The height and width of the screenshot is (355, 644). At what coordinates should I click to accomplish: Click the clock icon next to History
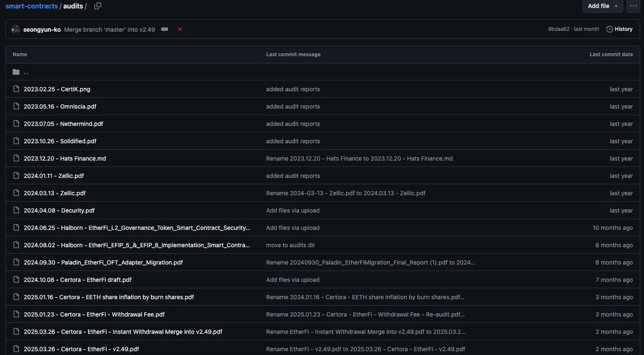pyautogui.click(x=609, y=29)
